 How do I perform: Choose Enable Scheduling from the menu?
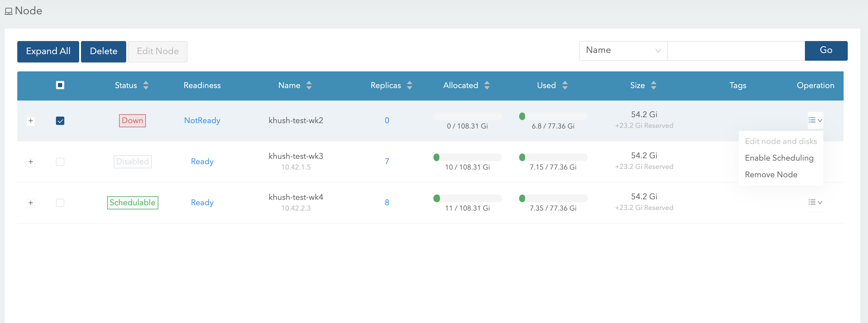coord(779,158)
